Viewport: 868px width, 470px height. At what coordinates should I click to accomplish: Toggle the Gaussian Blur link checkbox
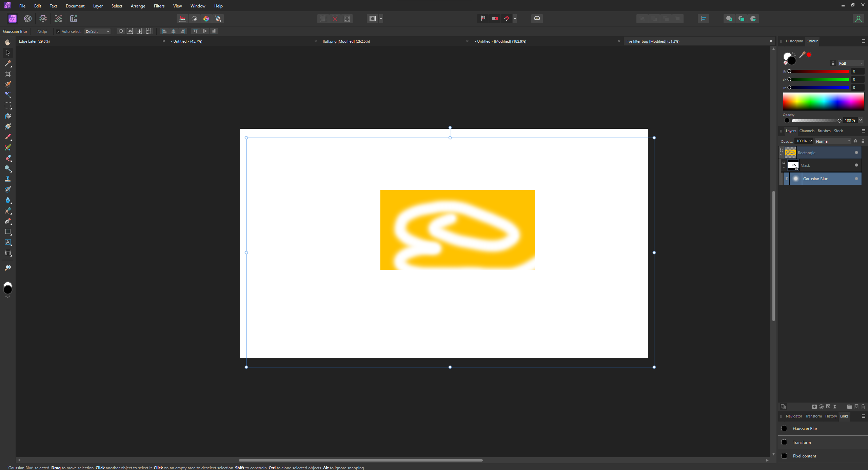tap(784, 428)
